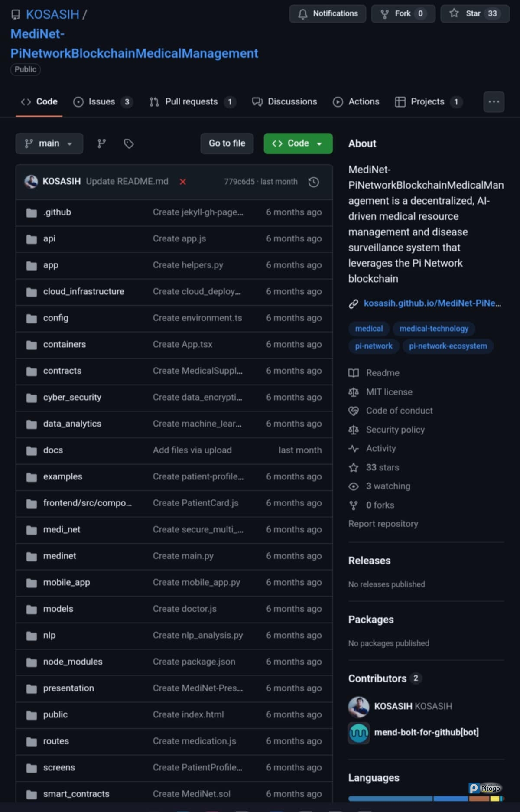Click the Notifications bell button

pos(328,14)
